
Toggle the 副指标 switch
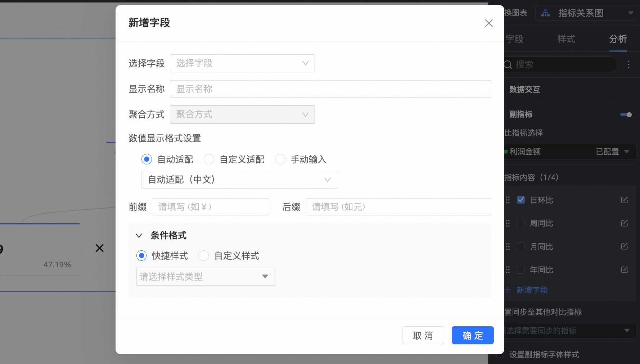626,115
